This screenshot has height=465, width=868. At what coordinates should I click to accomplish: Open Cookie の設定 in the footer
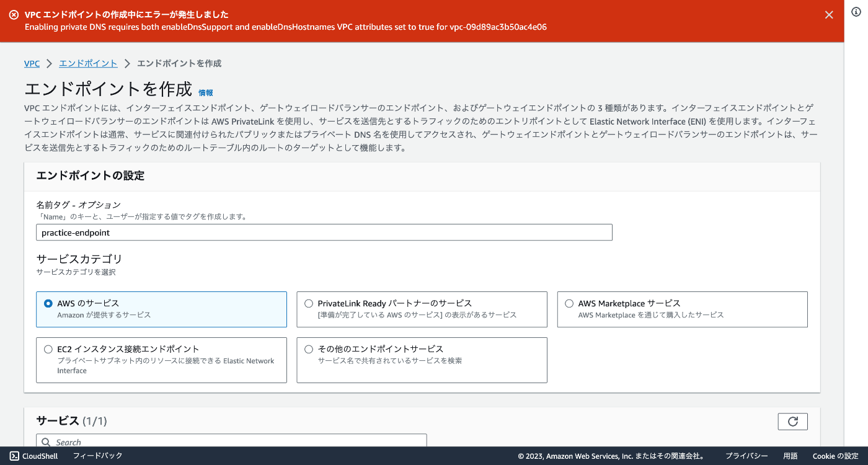pos(836,456)
